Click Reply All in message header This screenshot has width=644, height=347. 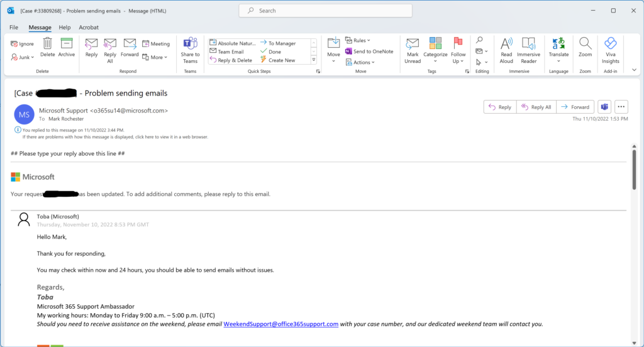(x=536, y=107)
